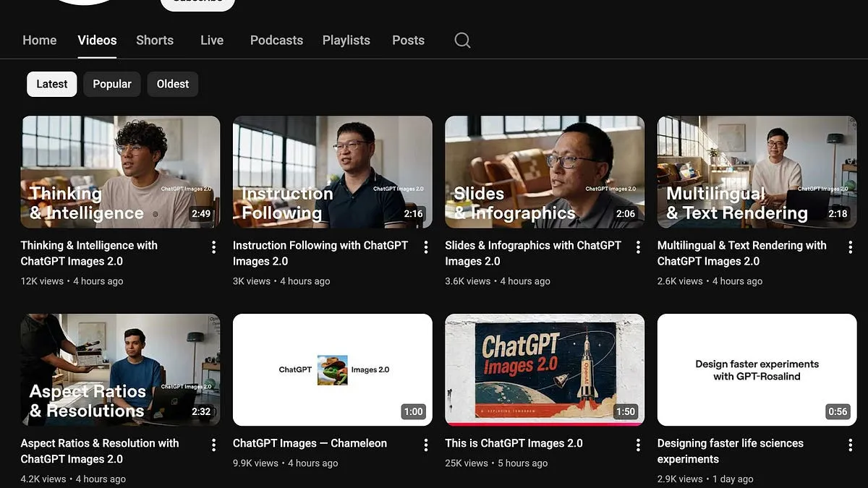The height and width of the screenshot is (488, 868).
Task: Click the 1:50 duration badge
Action: (626, 411)
